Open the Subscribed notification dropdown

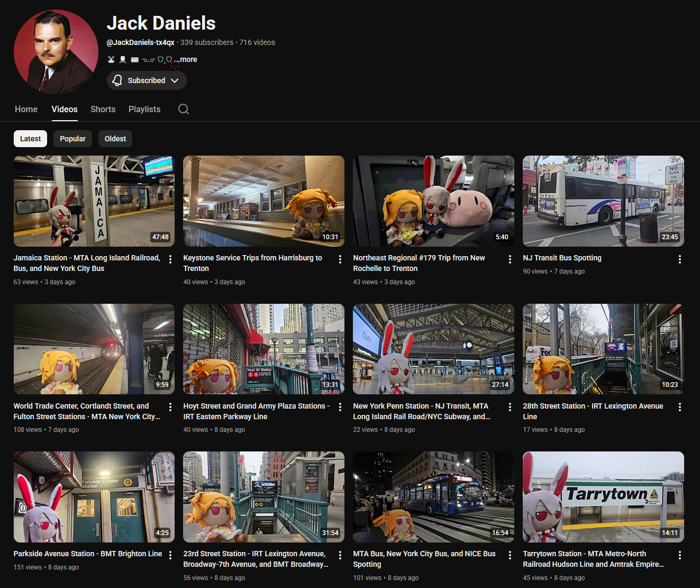tap(147, 80)
